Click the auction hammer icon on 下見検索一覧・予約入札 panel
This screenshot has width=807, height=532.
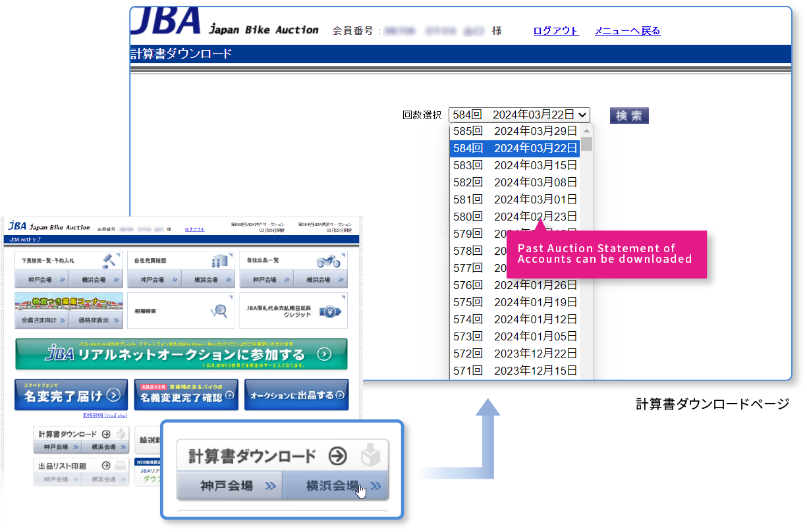pyautogui.click(x=108, y=260)
